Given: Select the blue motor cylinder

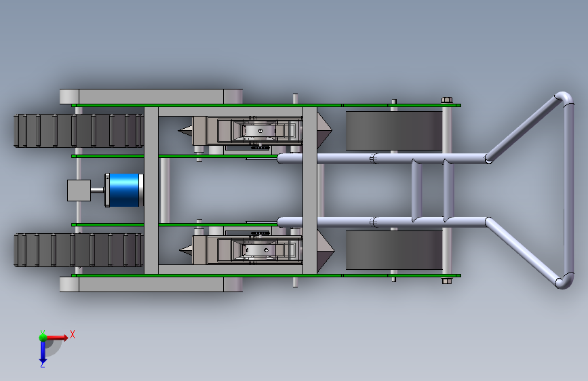Looking at the screenshot, I should coord(125,190).
